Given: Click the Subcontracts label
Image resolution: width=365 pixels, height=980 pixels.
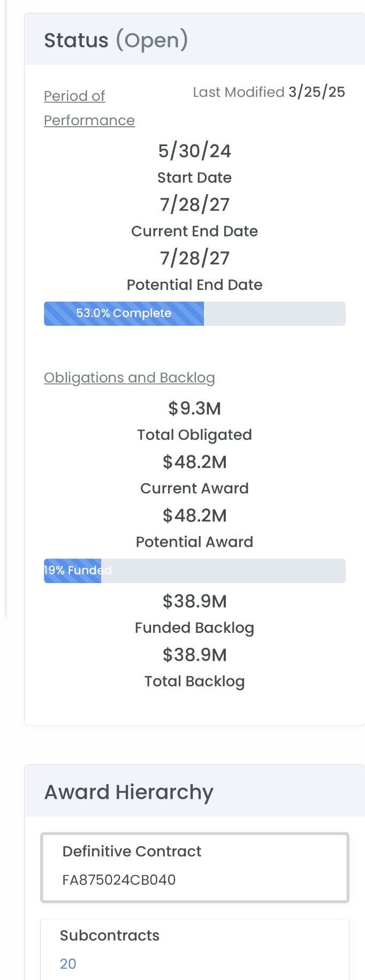Looking at the screenshot, I should (110, 936).
